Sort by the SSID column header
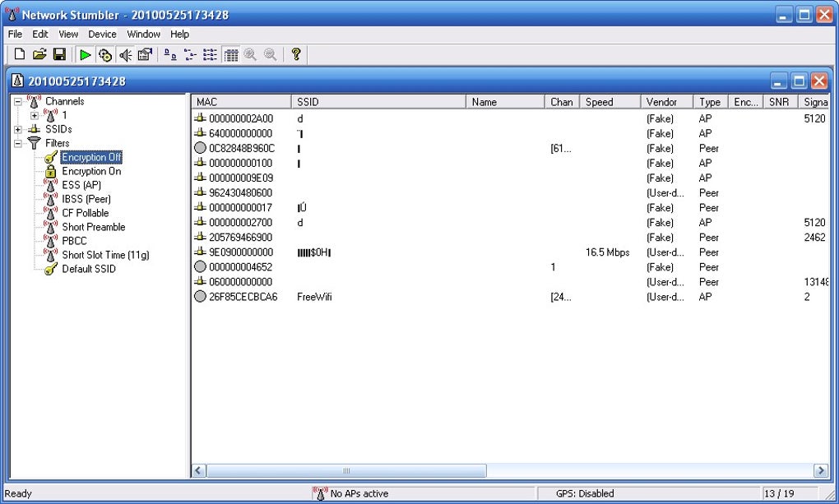Screen dimensions: 839x504 coord(378,102)
